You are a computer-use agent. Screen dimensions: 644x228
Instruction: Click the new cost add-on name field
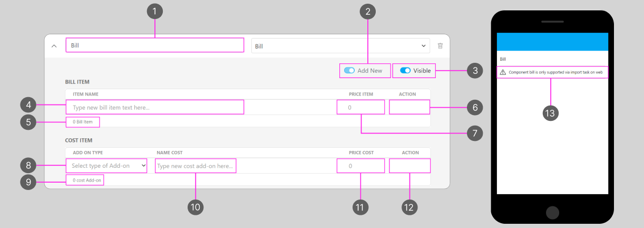[x=196, y=166]
